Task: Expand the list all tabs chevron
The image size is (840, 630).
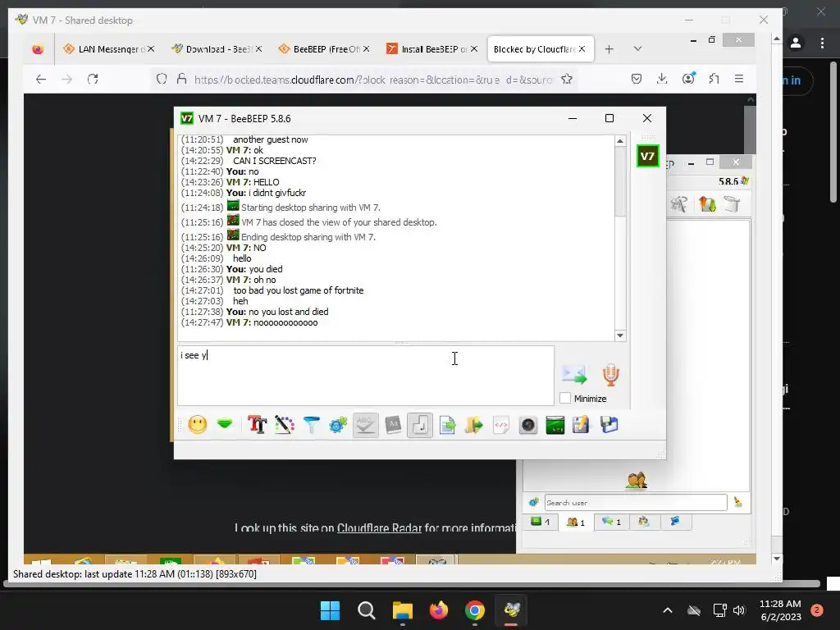Action: tap(637, 48)
